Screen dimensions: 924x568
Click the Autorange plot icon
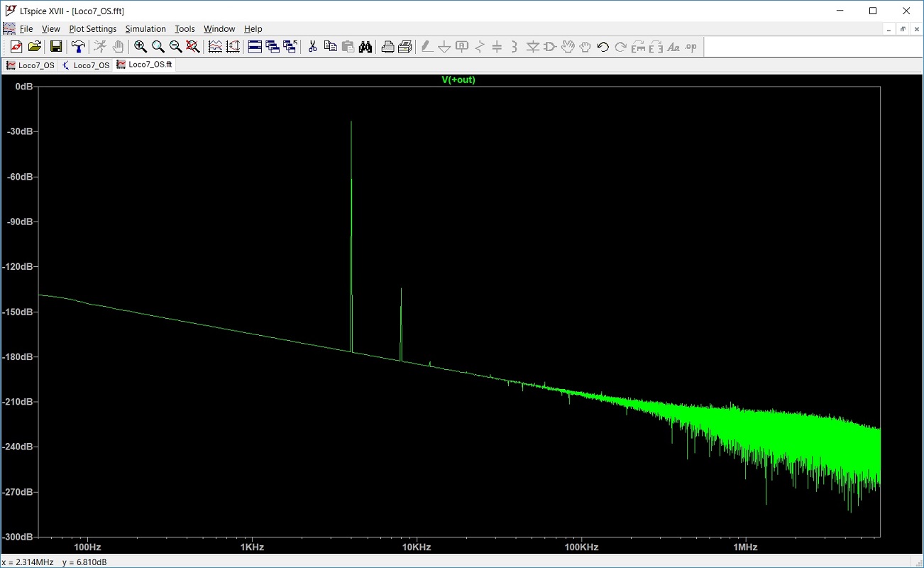pos(215,47)
